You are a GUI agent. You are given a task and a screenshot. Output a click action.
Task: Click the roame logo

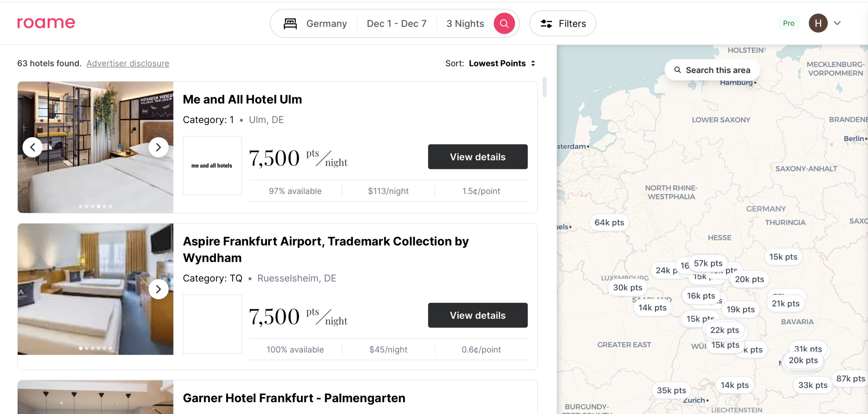click(46, 23)
